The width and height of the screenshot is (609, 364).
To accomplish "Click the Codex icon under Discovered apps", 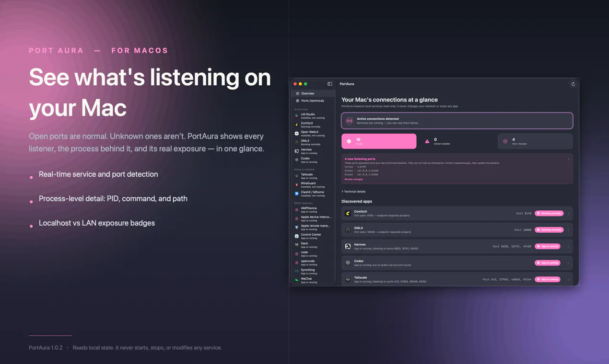I will coord(348,262).
